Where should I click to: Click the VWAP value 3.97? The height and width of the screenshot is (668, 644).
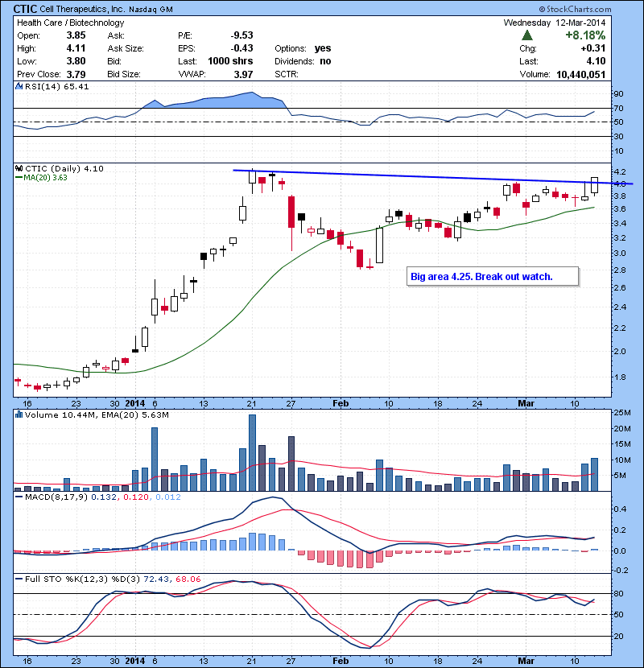(x=243, y=74)
